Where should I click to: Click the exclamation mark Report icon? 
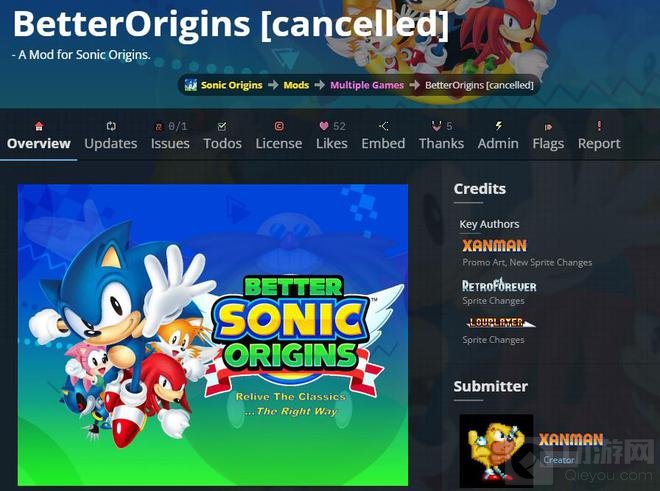coord(599,125)
